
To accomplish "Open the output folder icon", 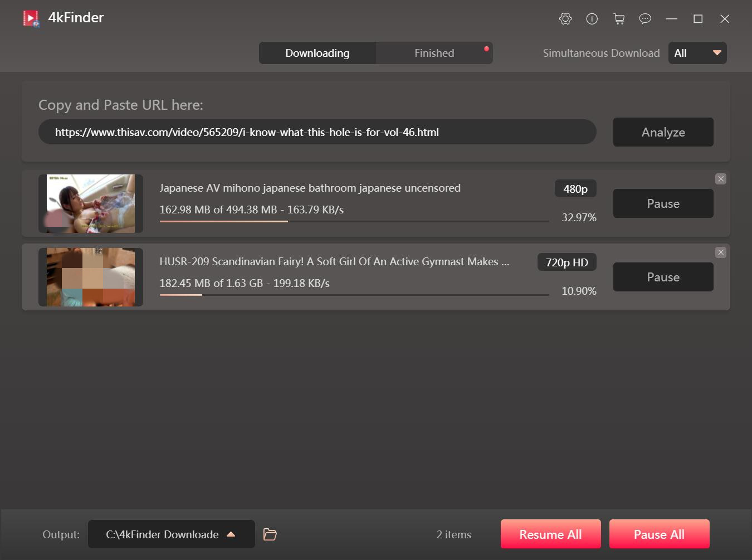I will click(270, 534).
